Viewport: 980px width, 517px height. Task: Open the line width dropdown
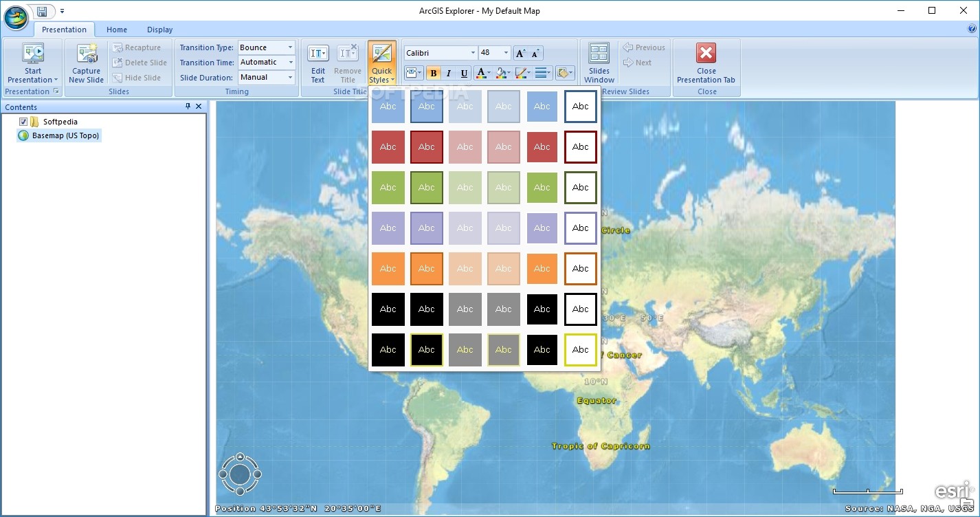pyautogui.click(x=543, y=73)
